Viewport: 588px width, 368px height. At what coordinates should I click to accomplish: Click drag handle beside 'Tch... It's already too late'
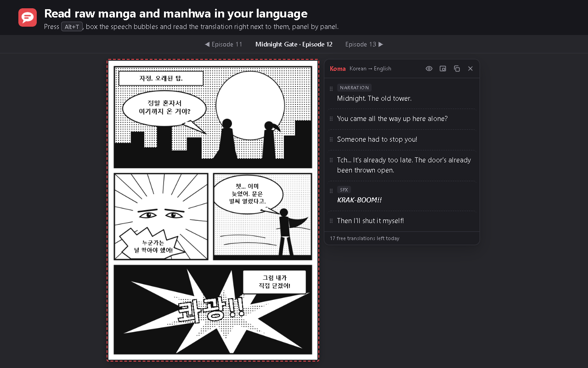331,160
